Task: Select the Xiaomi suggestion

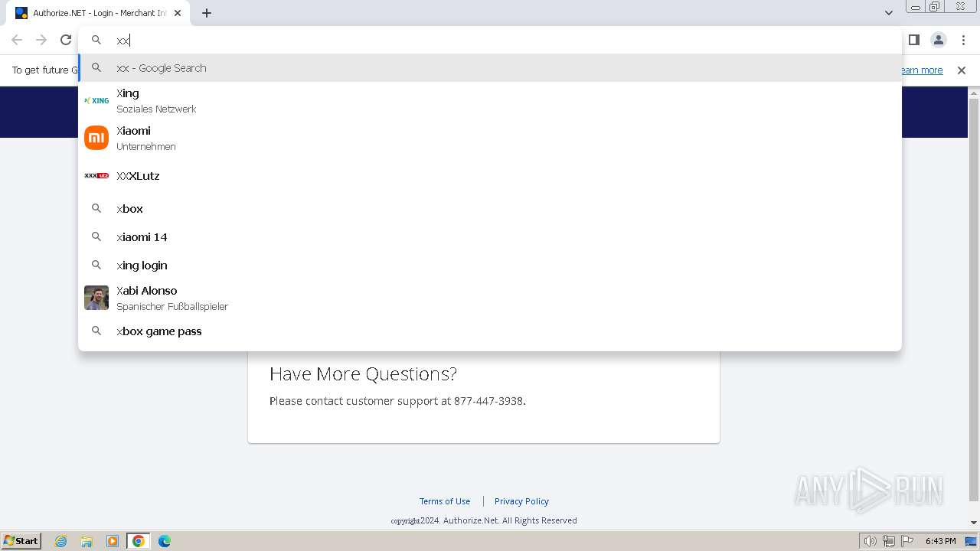Action: [x=490, y=138]
